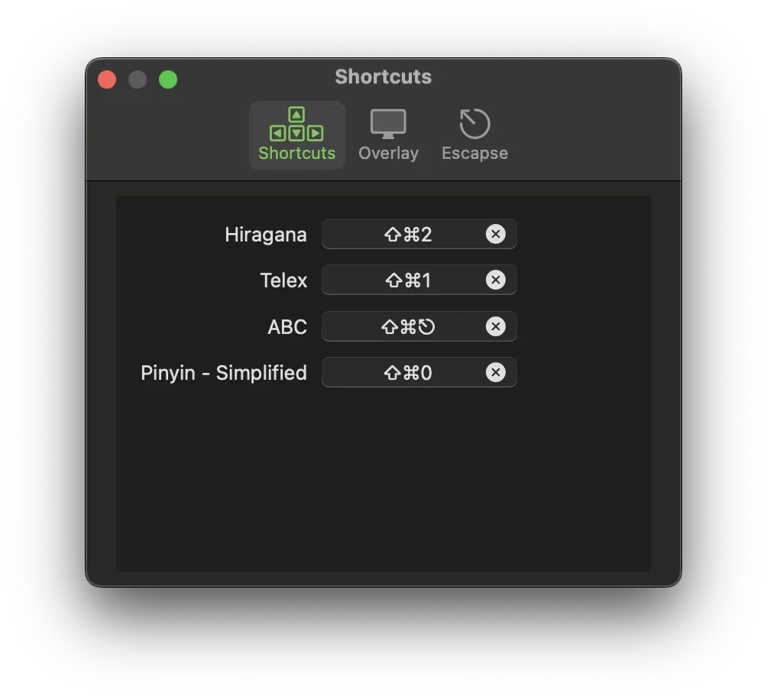Zoom the window with the green button
767x700 pixels.
tap(168, 79)
